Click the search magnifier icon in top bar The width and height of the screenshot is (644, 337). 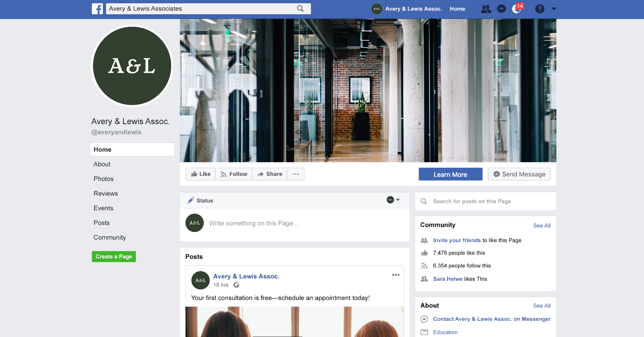(x=300, y=9)
